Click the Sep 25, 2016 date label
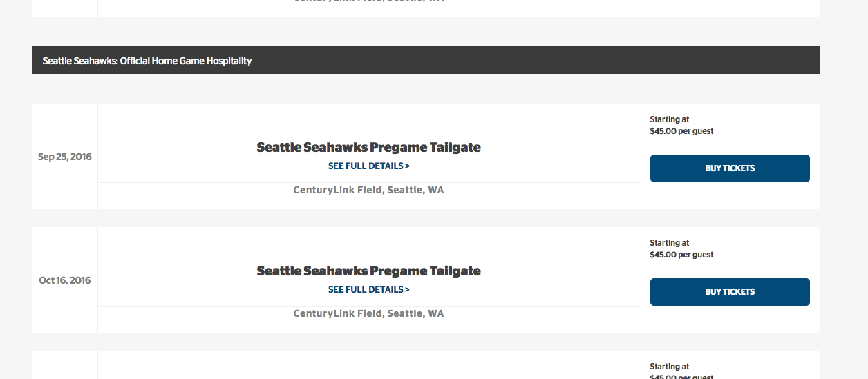 pyautogui.click(x=65, y=157)
